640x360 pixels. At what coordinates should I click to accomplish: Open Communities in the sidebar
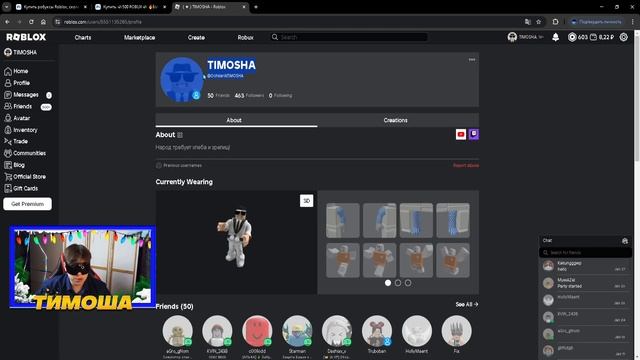pos(24,153)
